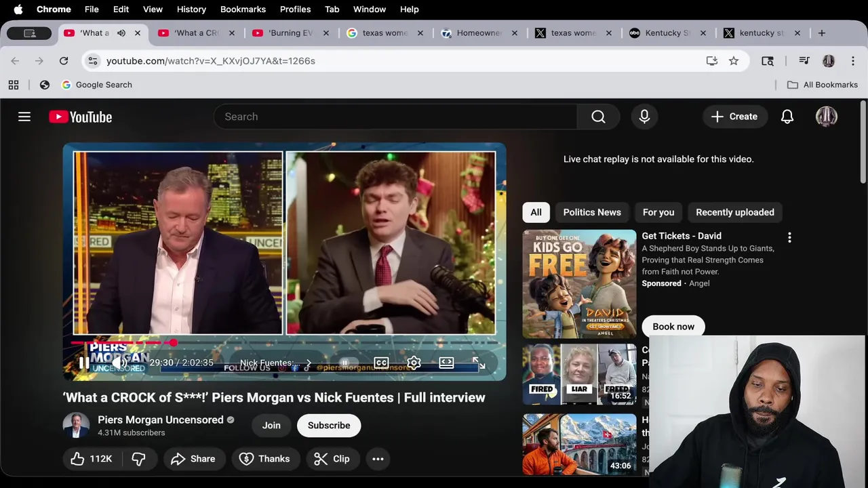
Task: Select the 'Politics News' chip
Action: click(x=592, y=212)
